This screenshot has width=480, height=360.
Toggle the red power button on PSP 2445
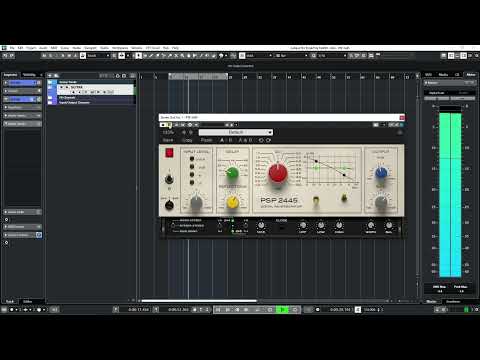coord(169,153)
